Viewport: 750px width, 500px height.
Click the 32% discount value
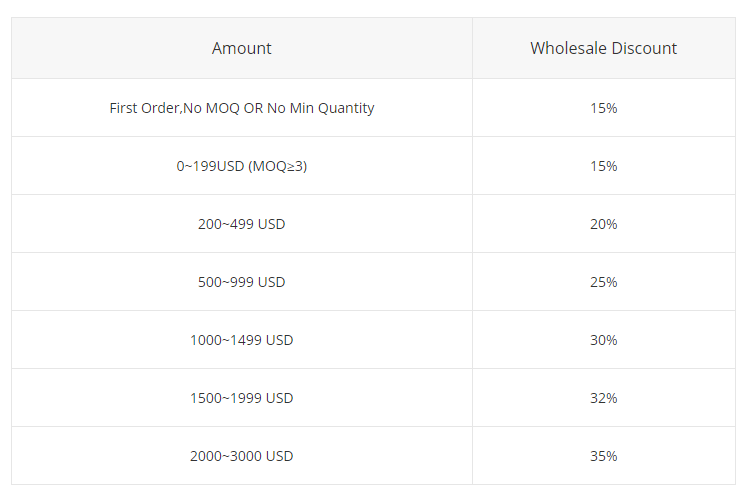[603, 398]
